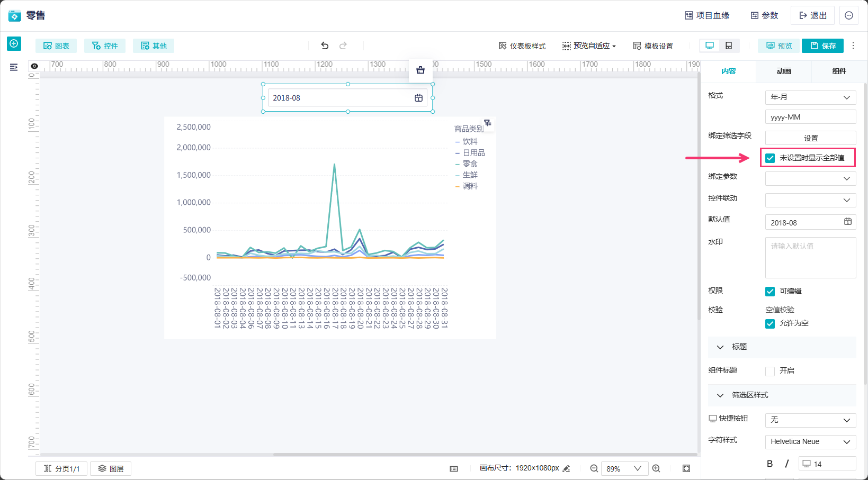Click the yyyy-MM format input field

[x=810, y=117]
